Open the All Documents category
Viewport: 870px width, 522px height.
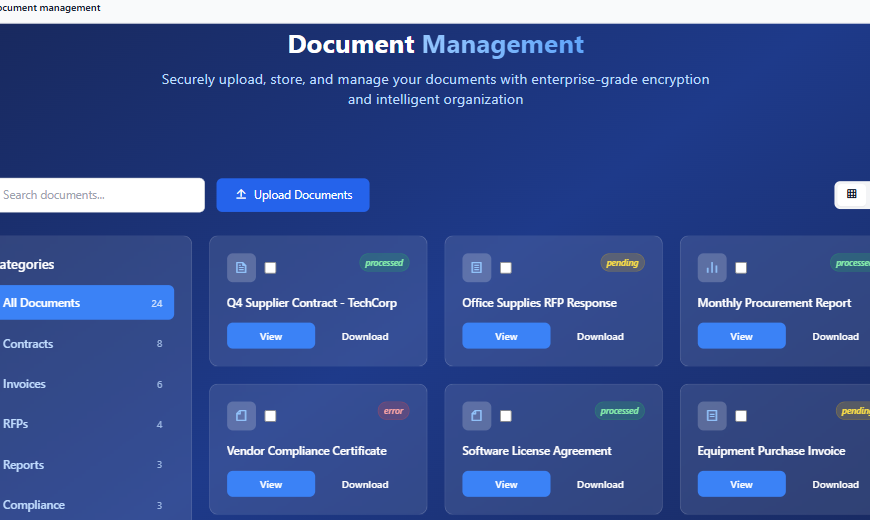point(80,303)
